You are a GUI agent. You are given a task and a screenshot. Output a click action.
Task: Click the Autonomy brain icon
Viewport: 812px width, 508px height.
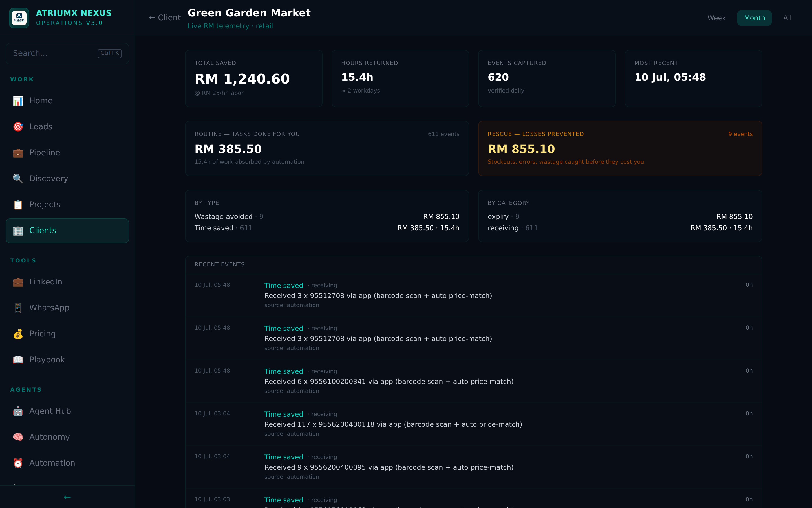[18, 437]
